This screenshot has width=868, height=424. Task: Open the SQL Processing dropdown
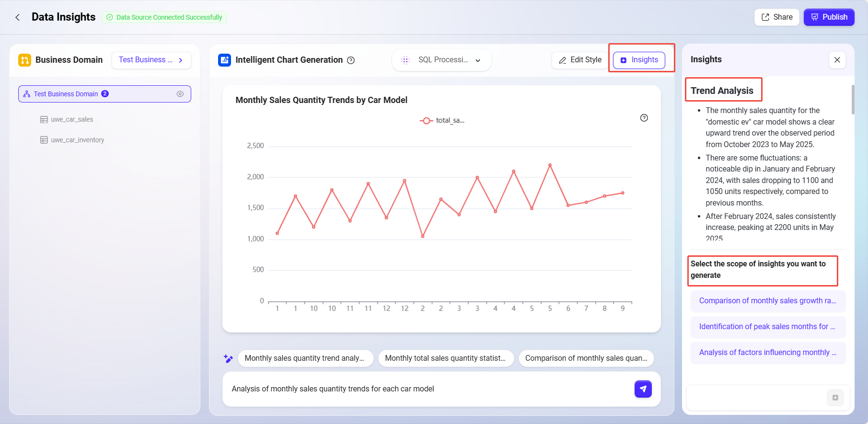[441, 60]
